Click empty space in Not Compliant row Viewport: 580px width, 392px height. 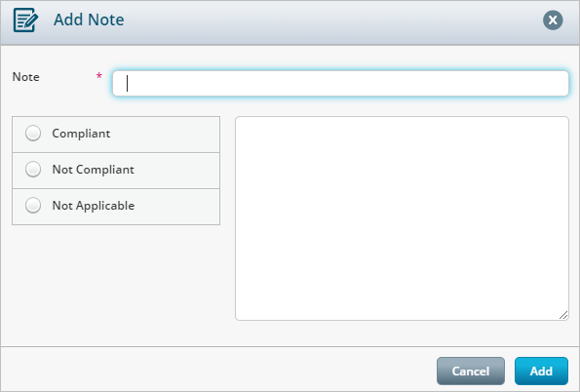(x=175, y=171)
